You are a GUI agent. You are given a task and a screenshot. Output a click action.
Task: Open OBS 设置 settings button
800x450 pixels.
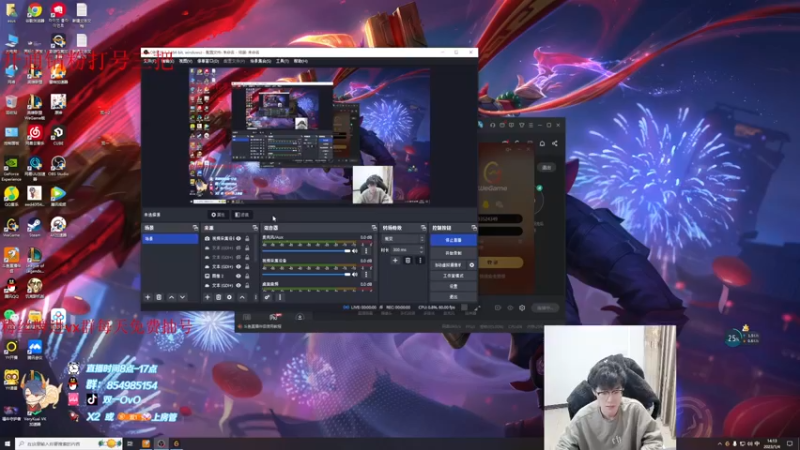point(454,286)
